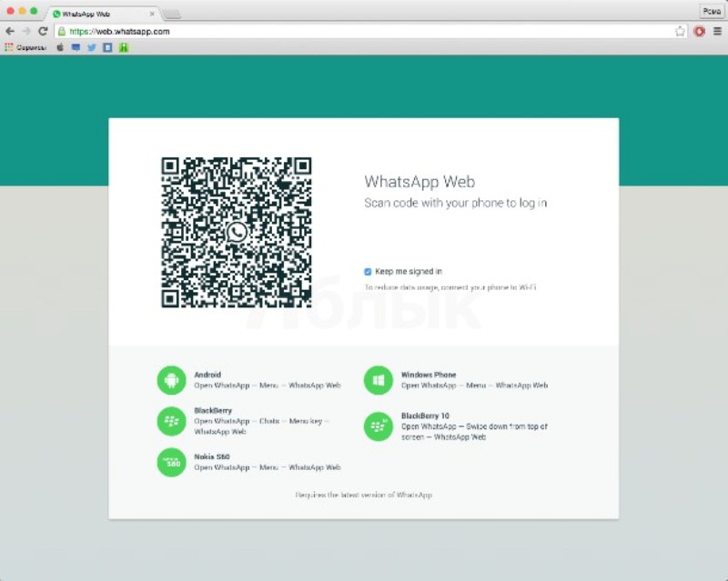
Task: Click the WhatsApp logo inside QR code
Action: 237,232
